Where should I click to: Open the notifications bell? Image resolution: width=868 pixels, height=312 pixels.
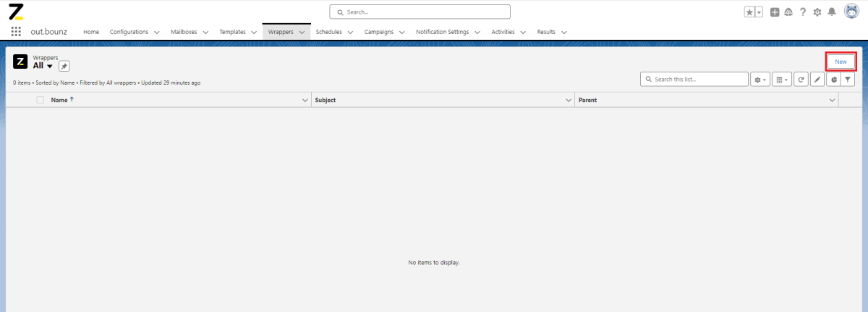[832, 12]
